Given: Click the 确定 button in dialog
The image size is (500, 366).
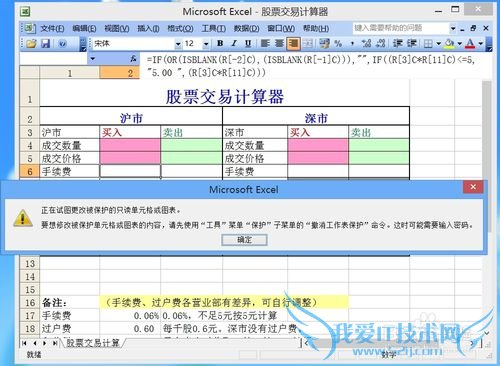Looking at the screenshot, I should coord(244,240).
